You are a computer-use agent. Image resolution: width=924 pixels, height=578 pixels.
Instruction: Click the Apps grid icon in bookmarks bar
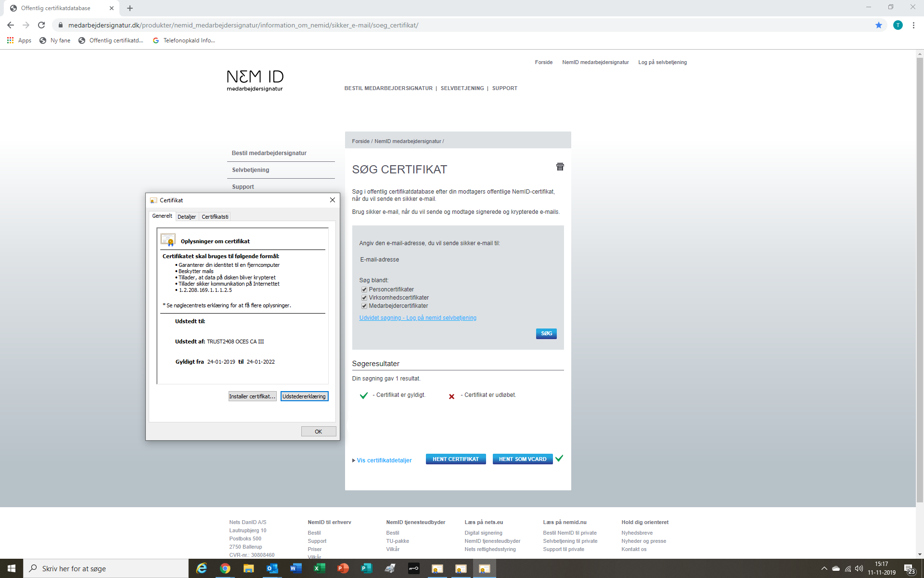pyautogui.click(x=10, y=40)
